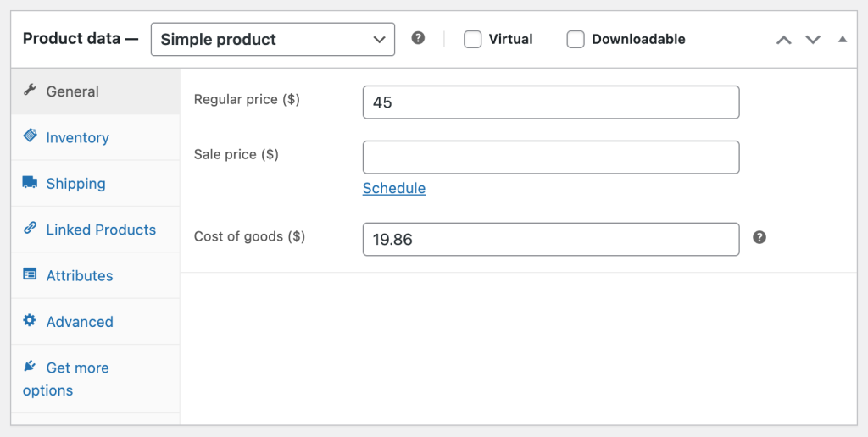Switch to the Inventory tab
The width and height of the screenshot is (868, 437).
77,137
